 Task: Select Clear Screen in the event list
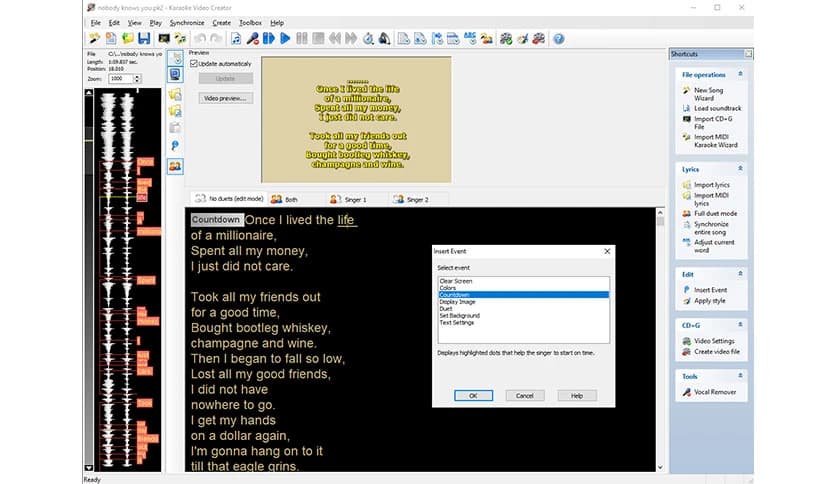(524, 281)
